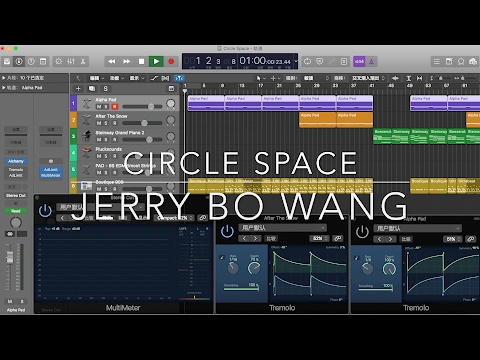Click Duplicate Track icon

tap(92, 88)
